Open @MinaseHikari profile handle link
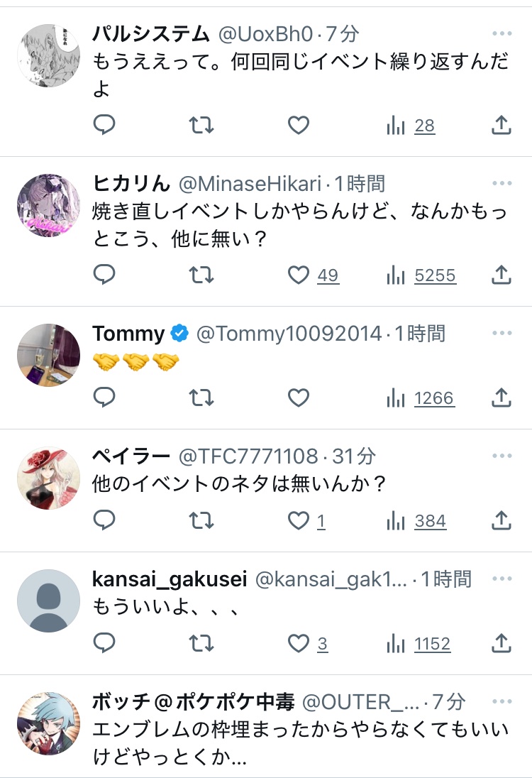The image size is (532, 778). [x=250, y=184]
